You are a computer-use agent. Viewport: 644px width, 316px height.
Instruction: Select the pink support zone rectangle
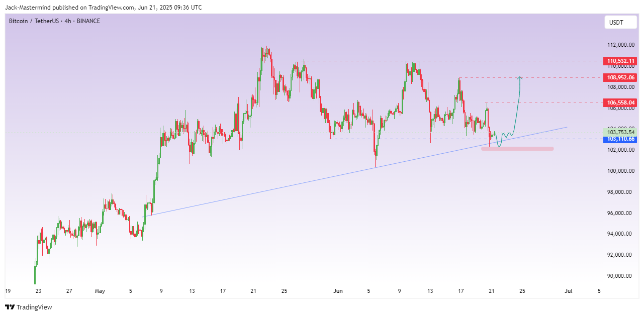pyautogui.click(x=517, y=149)
